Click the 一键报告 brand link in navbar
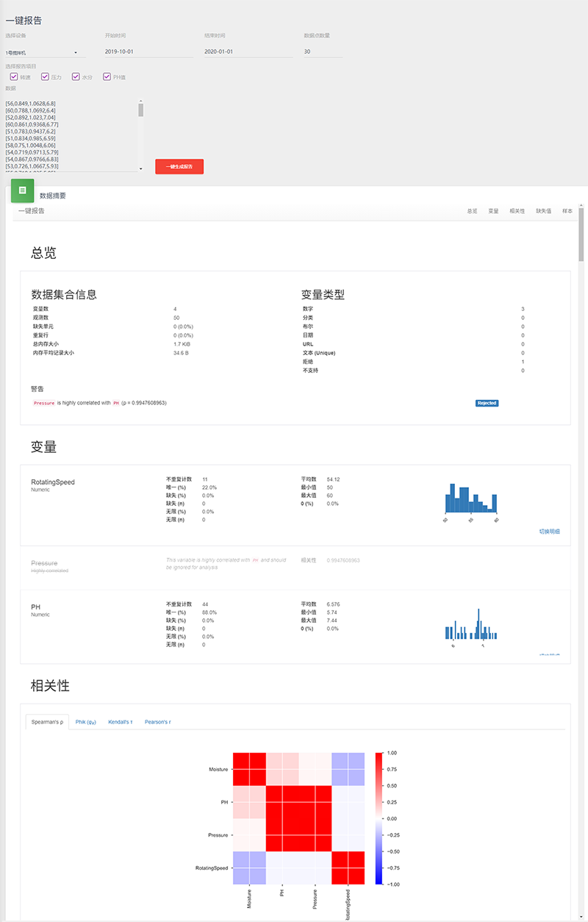Image resolution: width=588 pixels, height=922 pixels. click(32, 211)
